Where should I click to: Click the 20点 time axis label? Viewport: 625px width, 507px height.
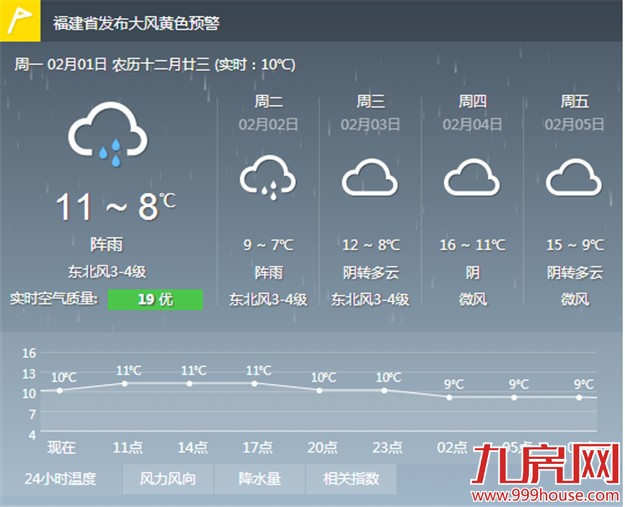pos(322,448)
